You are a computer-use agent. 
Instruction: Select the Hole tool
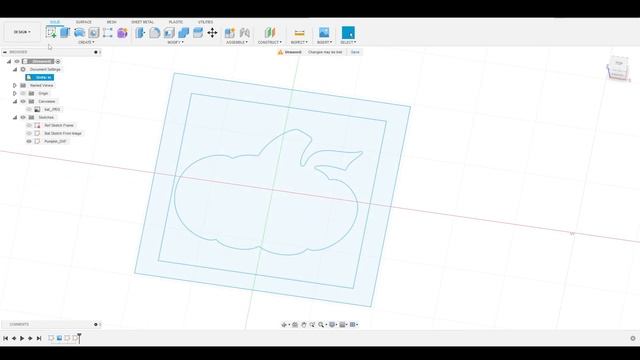point(93,33)
